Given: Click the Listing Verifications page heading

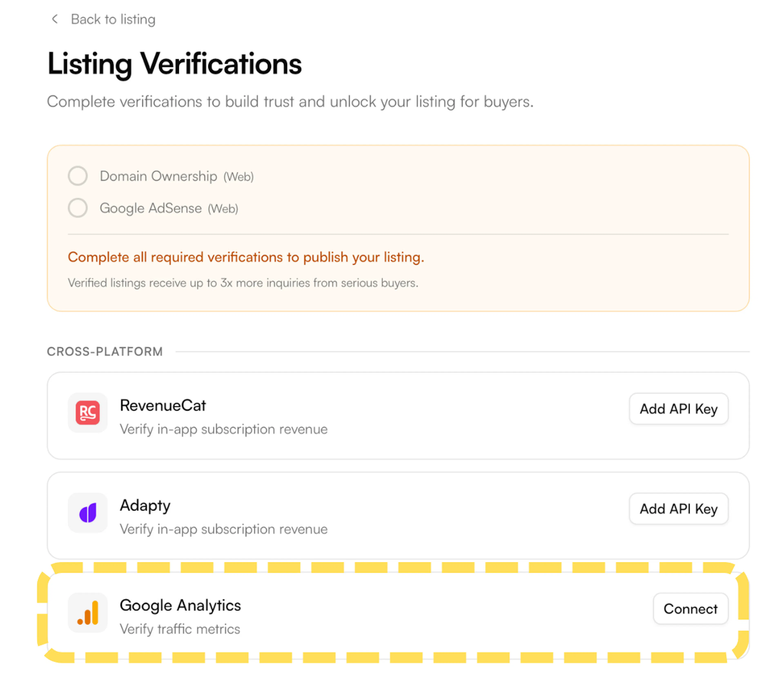Looking at the screenshot, I should pos(174,64).
